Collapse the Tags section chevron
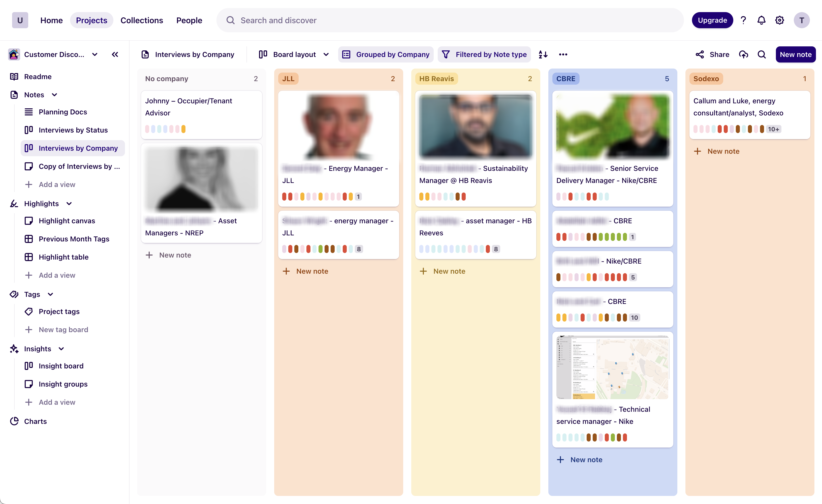Viewport: 822px width, 504px height. click(50, 294)
